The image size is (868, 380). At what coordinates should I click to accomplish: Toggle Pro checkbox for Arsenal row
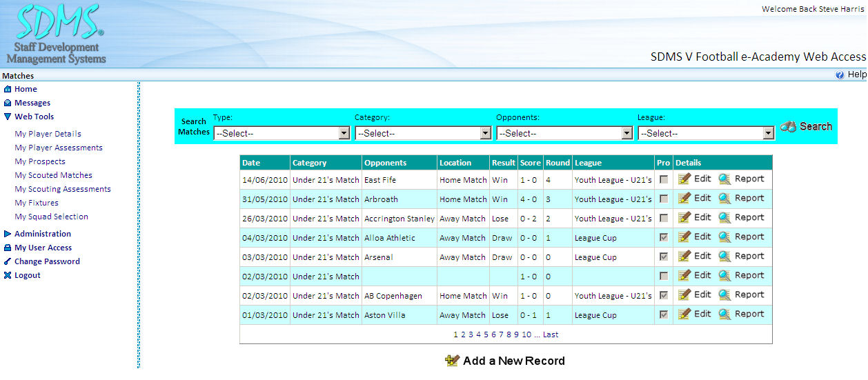click(663, 257)
